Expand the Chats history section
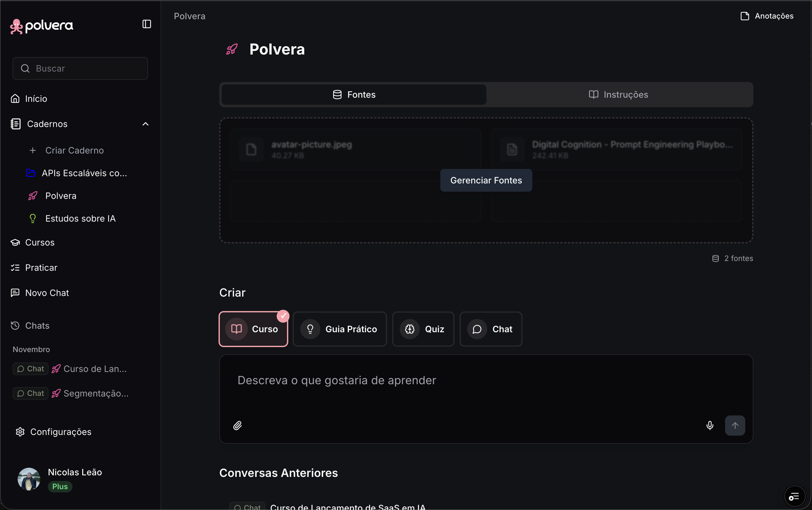Image resolution: width=812 pixels, height=510 pixels. pyautogui.click(x=37, y=325)
